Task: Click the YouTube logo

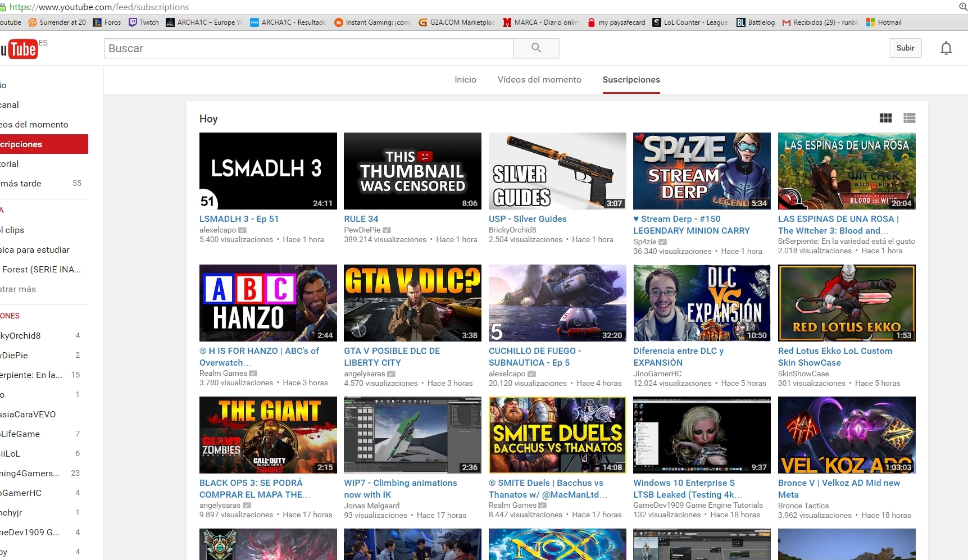Action: [x=20, y=49]
